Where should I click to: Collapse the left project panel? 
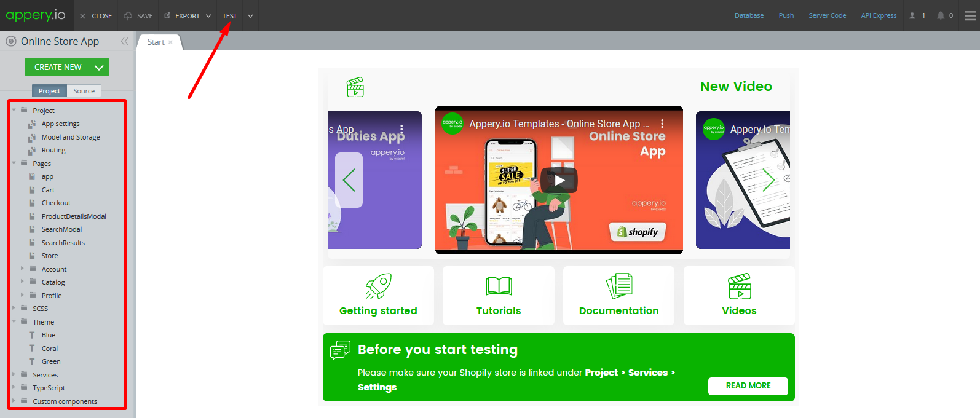point(125,41)
